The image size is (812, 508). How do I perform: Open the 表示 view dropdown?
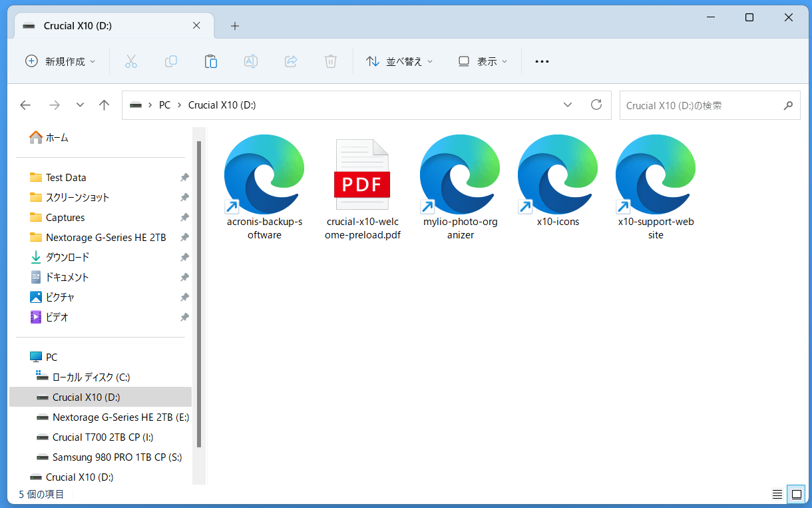[x=483, y=61]
